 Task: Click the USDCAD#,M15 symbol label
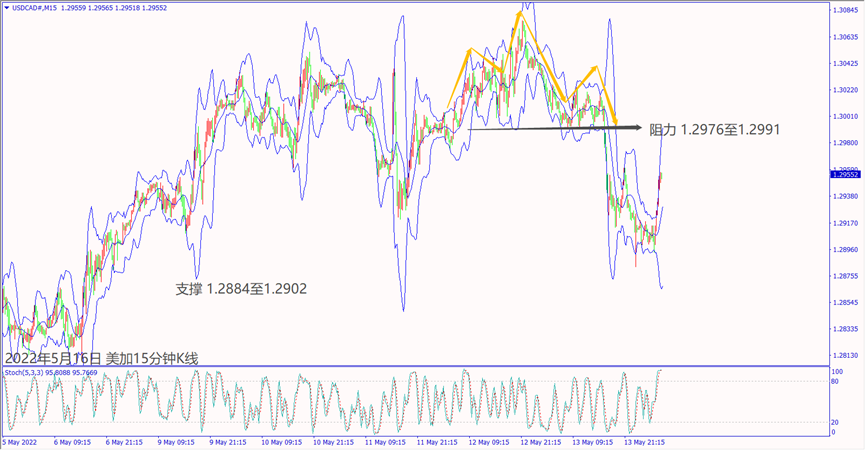click(x=34, y=7)
